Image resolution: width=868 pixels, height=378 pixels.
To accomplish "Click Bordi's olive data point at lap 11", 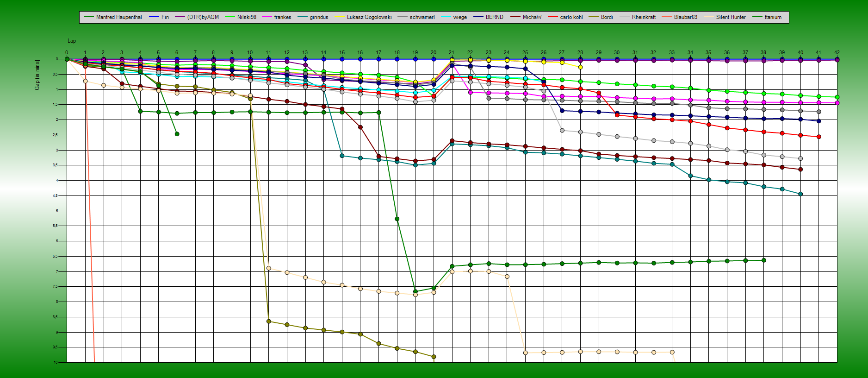I will pyautogui.click(x=269, y=321).
